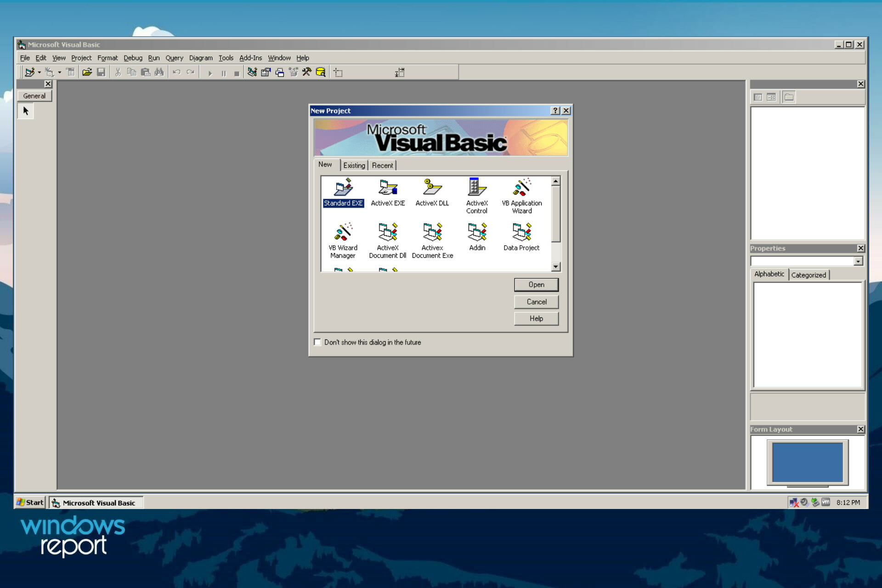
Task: Open the Project menu
Action: [x=81, y=58]
